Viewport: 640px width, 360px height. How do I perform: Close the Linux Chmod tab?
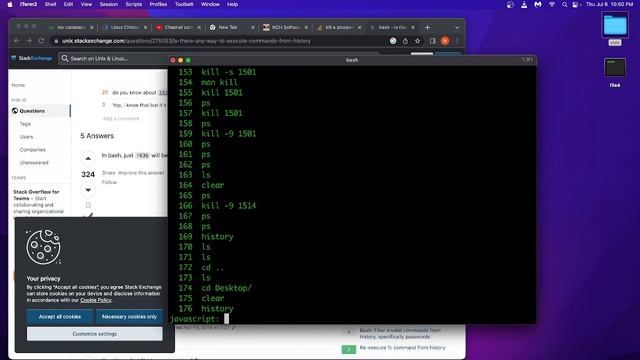click(x=145, y=27)
